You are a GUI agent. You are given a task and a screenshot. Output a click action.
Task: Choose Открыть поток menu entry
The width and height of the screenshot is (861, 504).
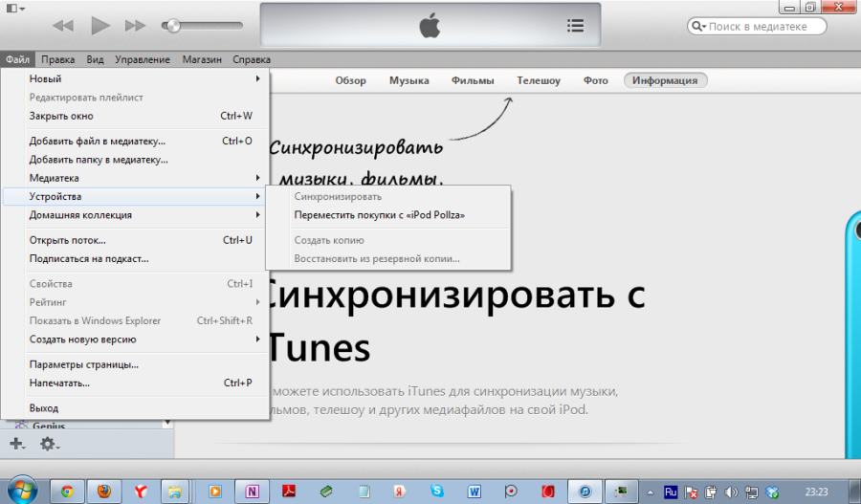(135, 240)
